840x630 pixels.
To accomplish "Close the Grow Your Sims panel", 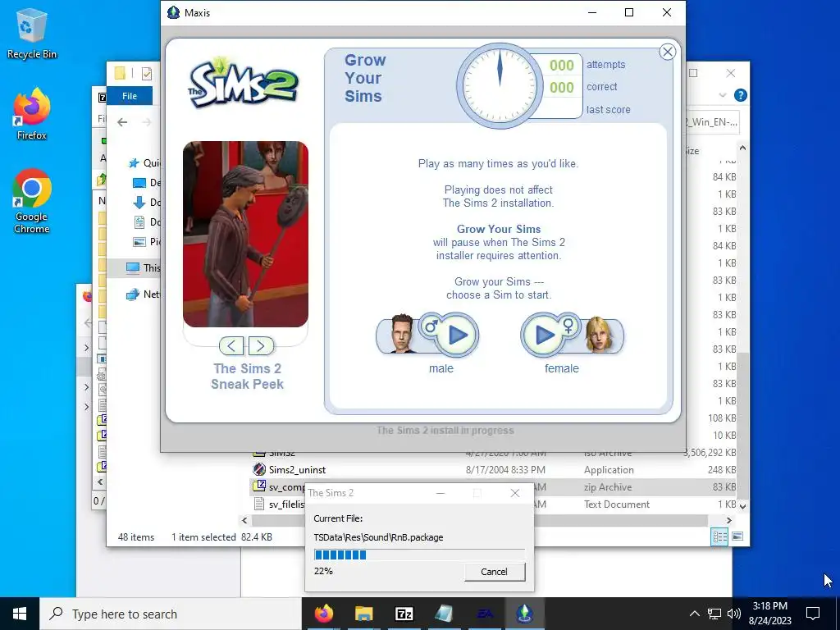I will click(668, 52).
